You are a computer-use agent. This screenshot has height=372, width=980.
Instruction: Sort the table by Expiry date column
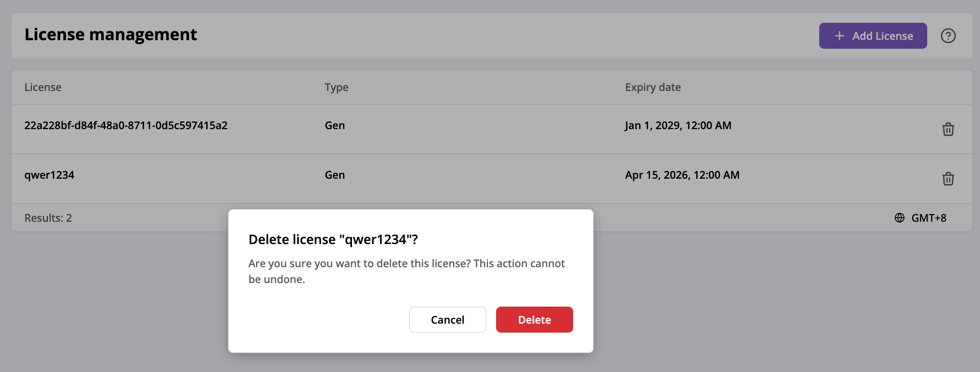pos(652,87)
